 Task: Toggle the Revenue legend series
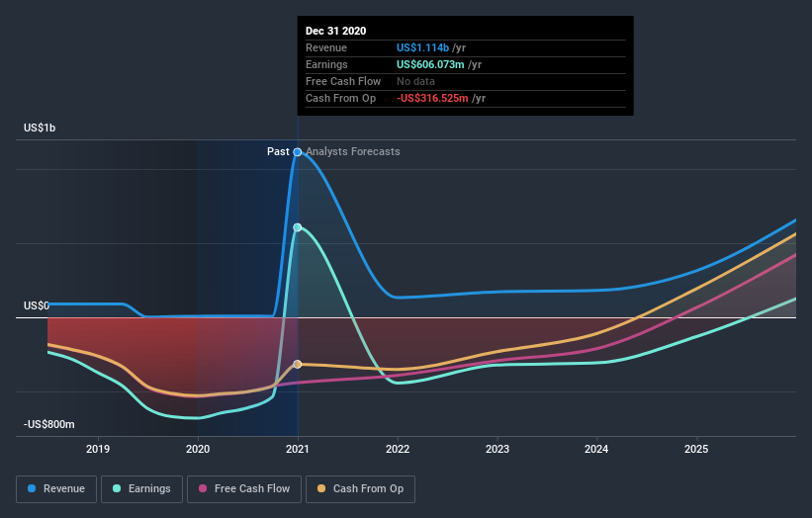56,489
